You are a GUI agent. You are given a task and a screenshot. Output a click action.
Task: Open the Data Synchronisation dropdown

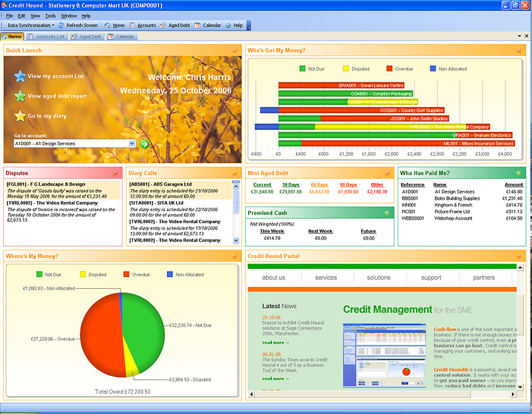(x=31, y=25)
